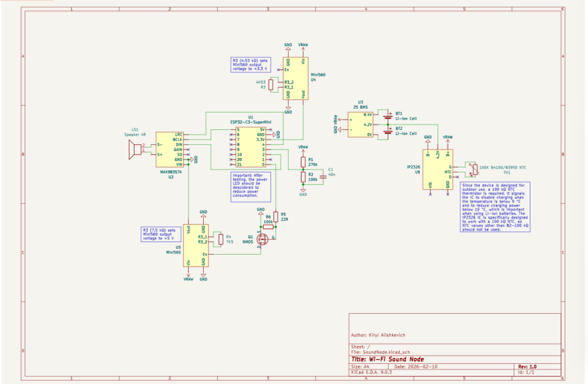Viewport: 588px width, 384px height.
Task: Select the IP2326 U6 charger block
Action: [x=438, y=170]
